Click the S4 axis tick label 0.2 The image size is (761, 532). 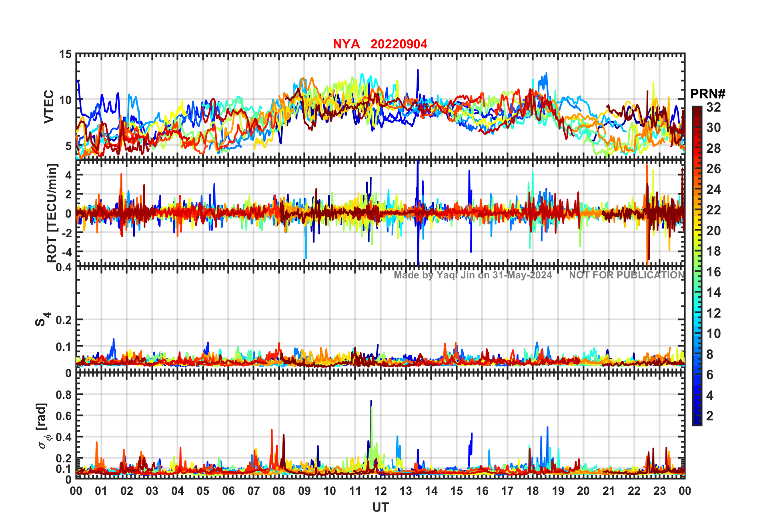click(64, 320)
